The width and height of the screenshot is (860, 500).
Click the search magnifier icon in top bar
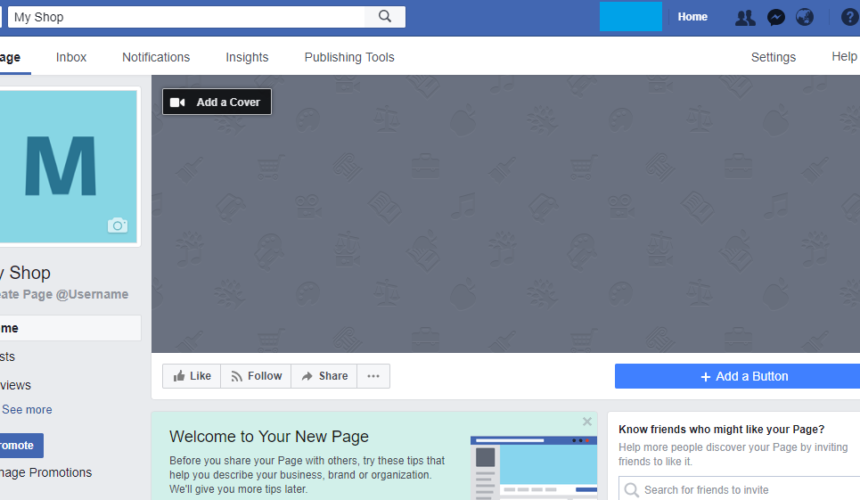click(x=385, y=16)
